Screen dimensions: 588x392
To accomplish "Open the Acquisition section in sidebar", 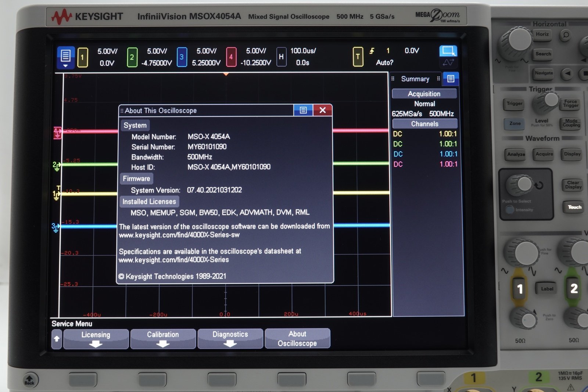I will (424, 94).
